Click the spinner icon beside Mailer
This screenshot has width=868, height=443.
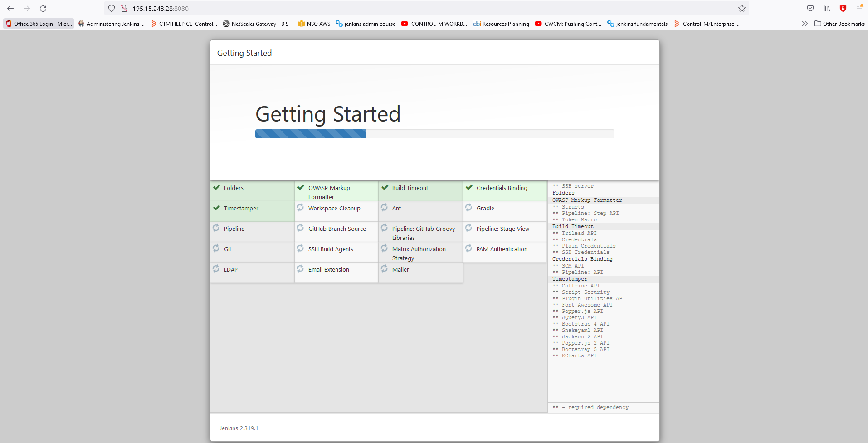pyautogui.click(x=384, y=268)
